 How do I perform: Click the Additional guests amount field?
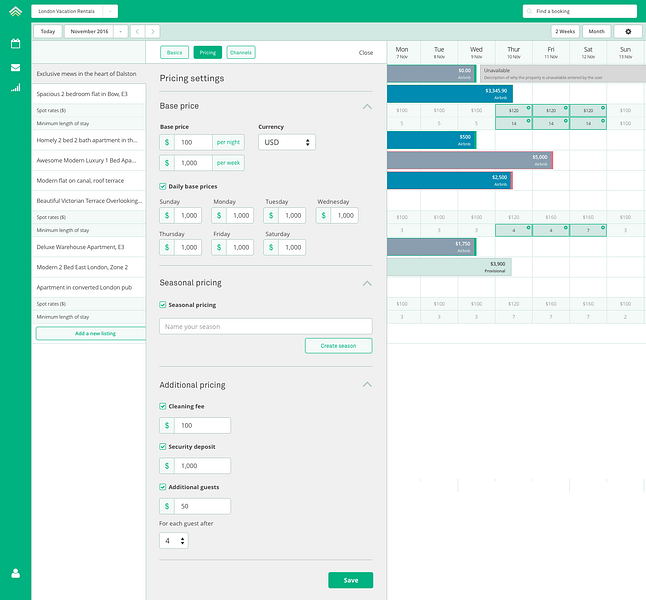pyautogui.click(x=195, y=506)
